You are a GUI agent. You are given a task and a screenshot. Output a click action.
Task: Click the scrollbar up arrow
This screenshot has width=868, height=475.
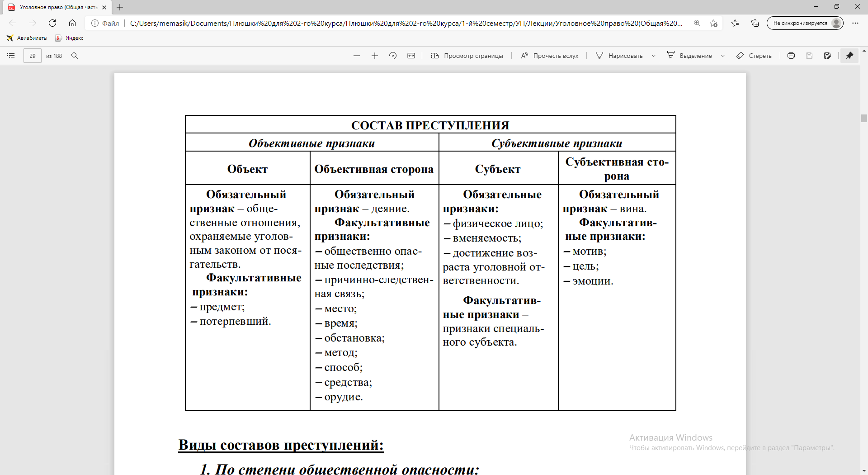(x=864, y=51)
